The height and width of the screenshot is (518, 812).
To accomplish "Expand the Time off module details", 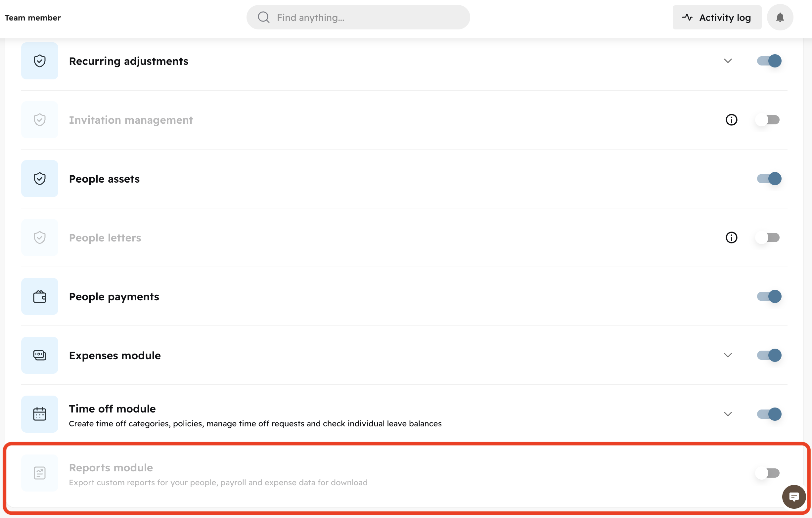I will [x=728, y=414].
